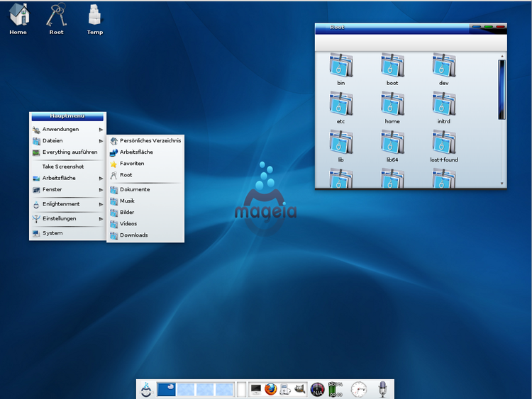The width and height of the screenshot is (532, 399).
Task: Open the Root keys desktop icon
Action: click(x=56, y=16)
